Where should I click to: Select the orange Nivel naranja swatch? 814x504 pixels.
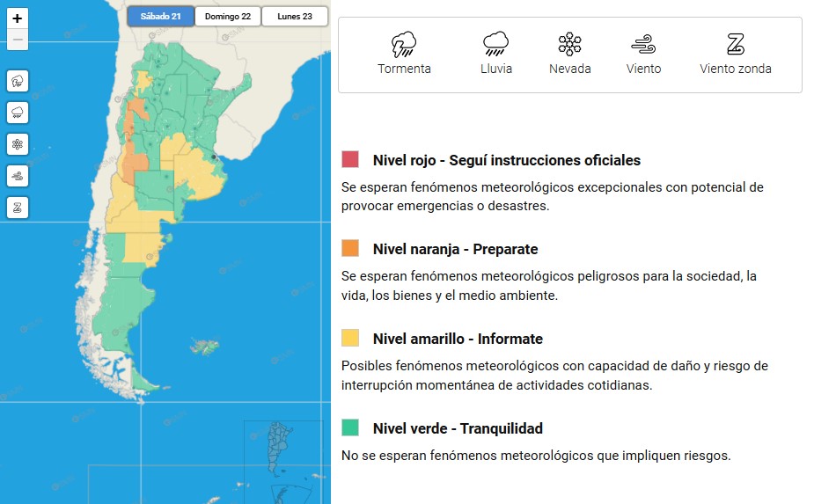(350, 249)
